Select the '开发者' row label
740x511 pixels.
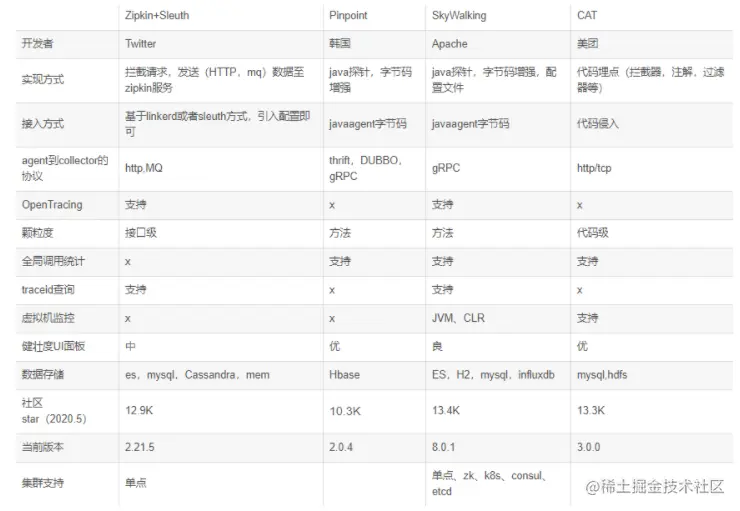(x=37, y=43)
